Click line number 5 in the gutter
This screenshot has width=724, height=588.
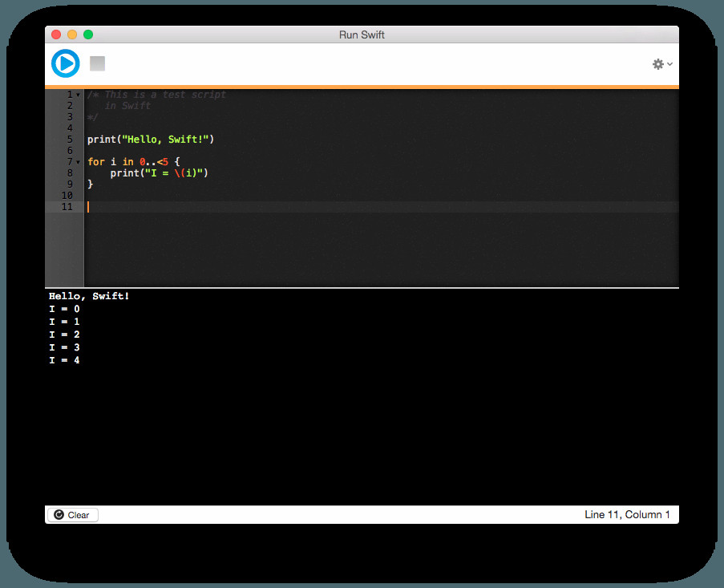point(71,140)
